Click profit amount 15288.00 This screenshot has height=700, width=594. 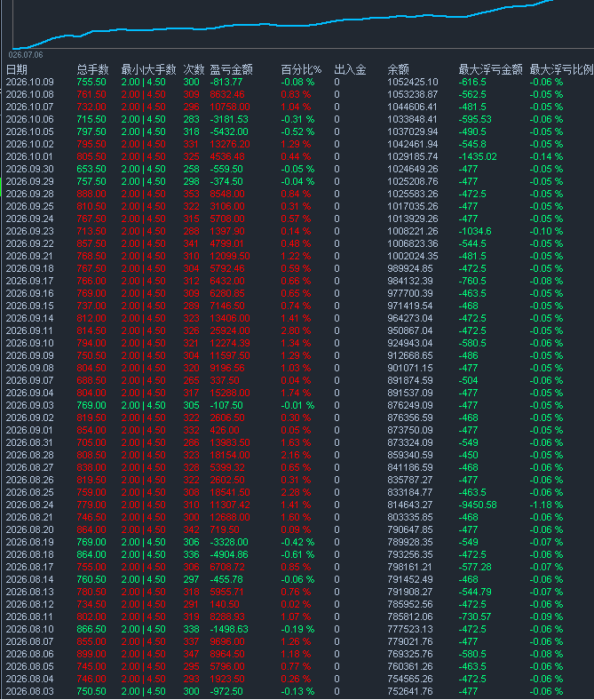click(230, 393)
